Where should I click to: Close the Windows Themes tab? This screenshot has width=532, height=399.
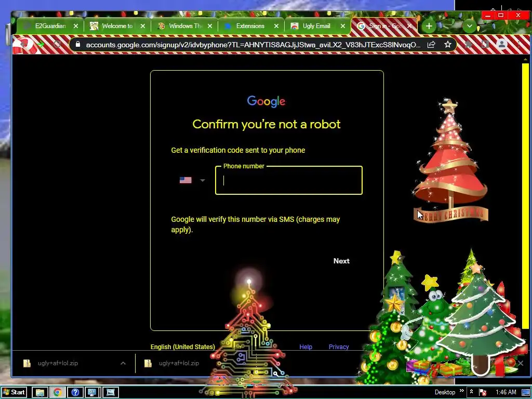click(210, 26)
